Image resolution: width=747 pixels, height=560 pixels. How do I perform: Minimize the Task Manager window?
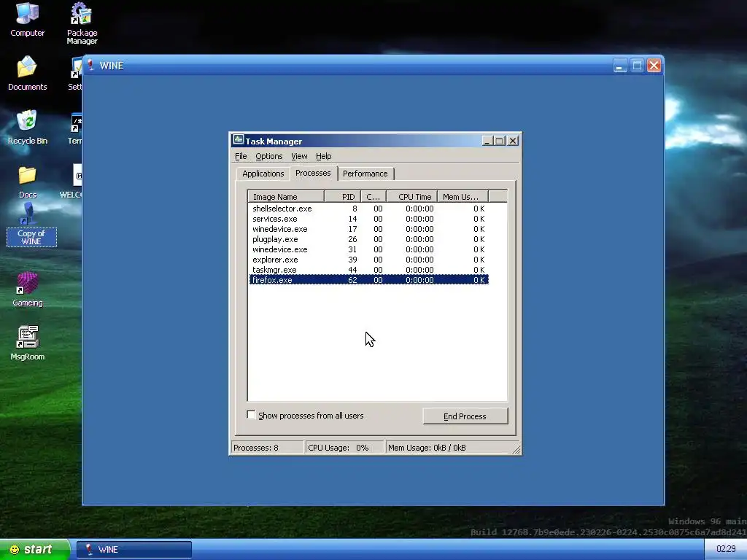pyautogui.click(x=487, y=141)
